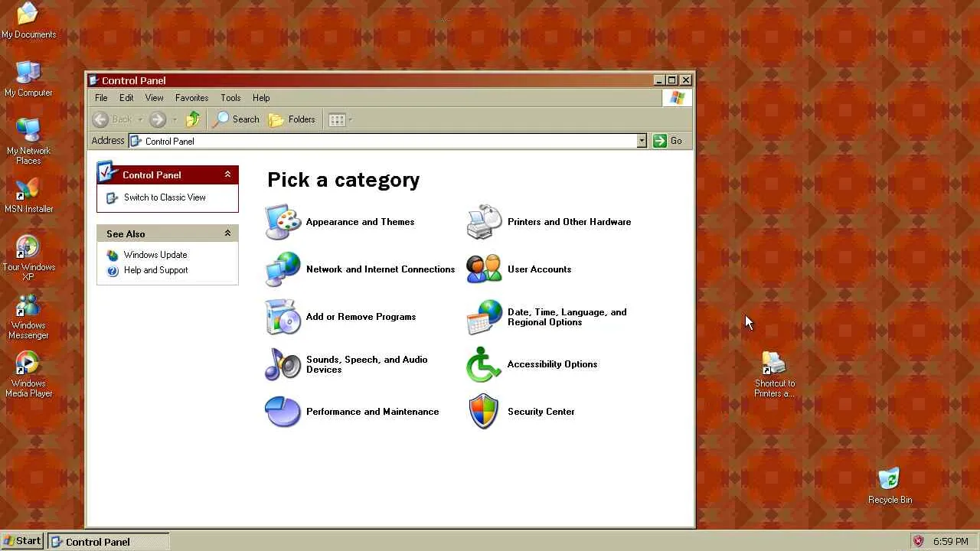Click the Add or Remove Programs disc icon

coord(283,317)
